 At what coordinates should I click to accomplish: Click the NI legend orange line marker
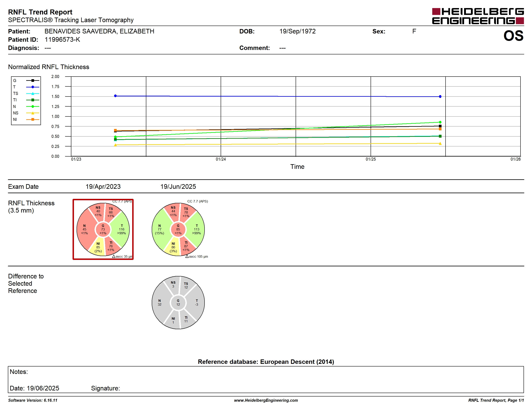[33, 119]
